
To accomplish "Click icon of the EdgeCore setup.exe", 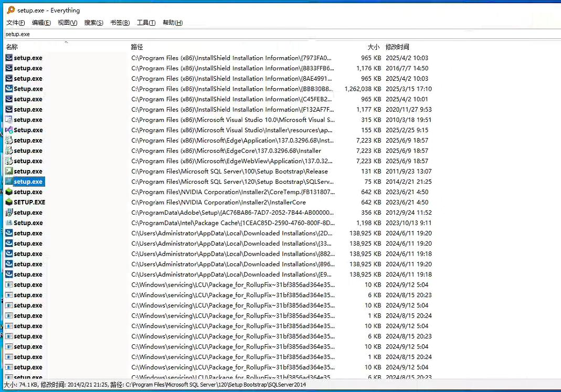I will pyautogui.click(x=9, y=151).
